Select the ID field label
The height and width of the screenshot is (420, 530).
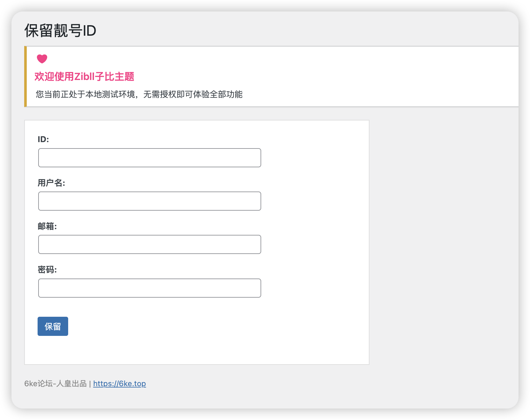[x=43, y=139]
